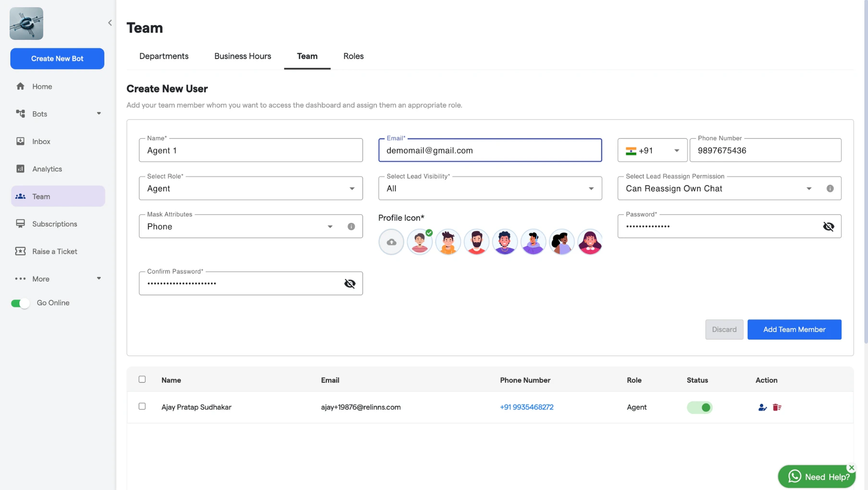This screenshot has width=868, height=490.
Task: Click the India flag icon
Action: coord(631,151)
